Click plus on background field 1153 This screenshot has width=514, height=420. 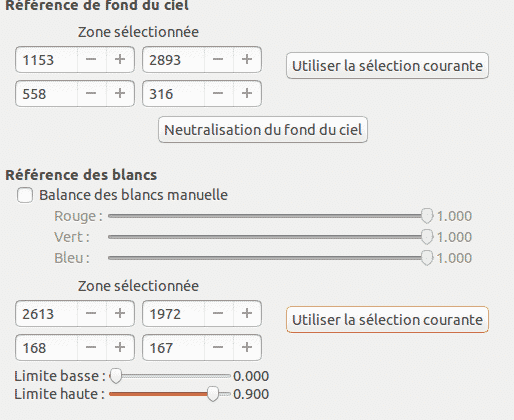point(120,60)
